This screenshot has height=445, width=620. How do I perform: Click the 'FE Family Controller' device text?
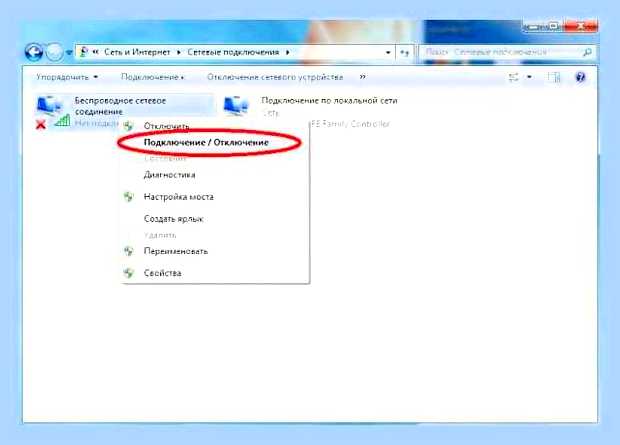pos(350,124)
